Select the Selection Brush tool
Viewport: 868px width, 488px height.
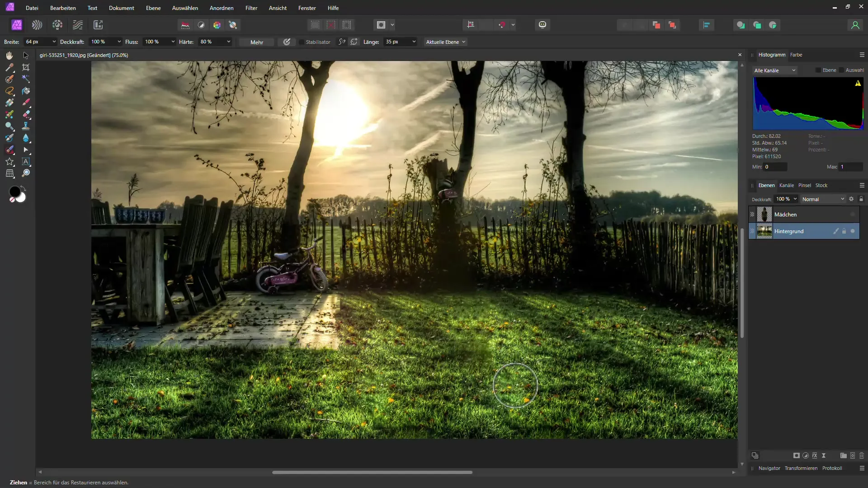point(9,79)
